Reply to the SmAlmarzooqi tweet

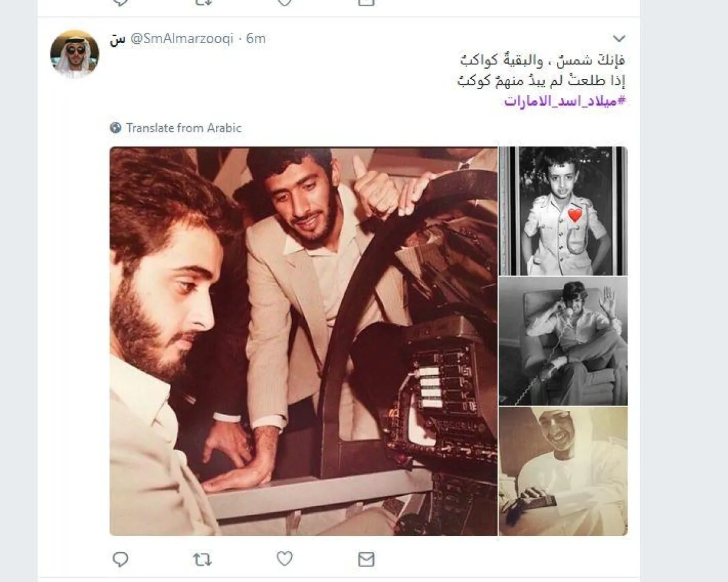(x=121, y=559)
